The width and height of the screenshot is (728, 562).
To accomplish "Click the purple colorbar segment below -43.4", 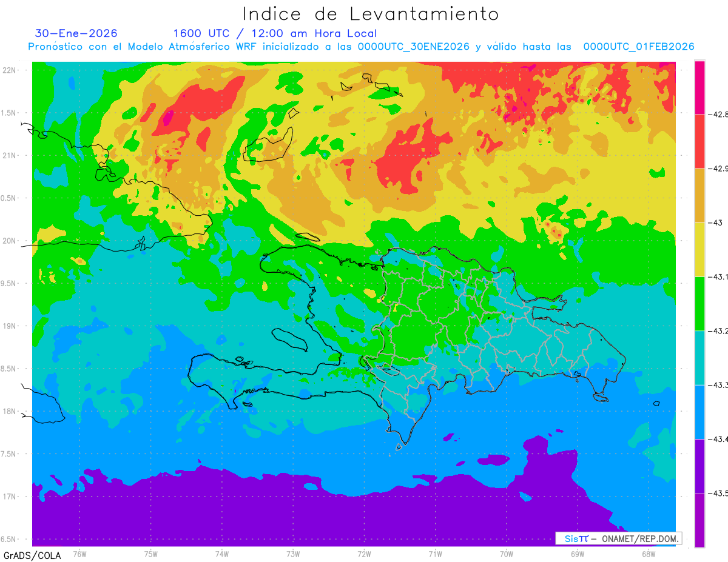I will point(699,466).
